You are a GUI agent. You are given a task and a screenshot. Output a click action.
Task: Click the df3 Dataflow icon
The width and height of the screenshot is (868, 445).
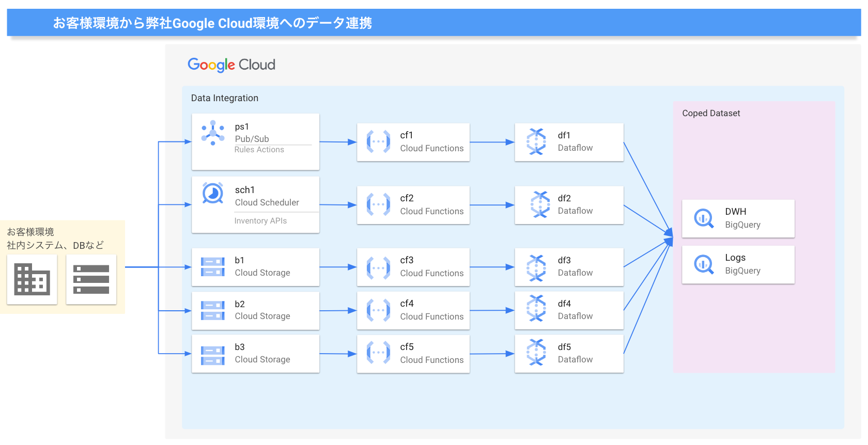536,267
